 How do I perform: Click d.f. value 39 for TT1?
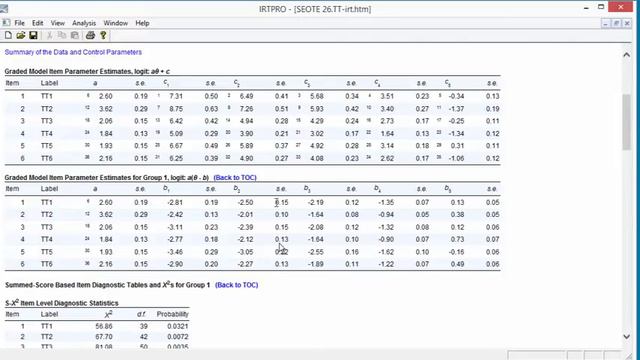143,327
